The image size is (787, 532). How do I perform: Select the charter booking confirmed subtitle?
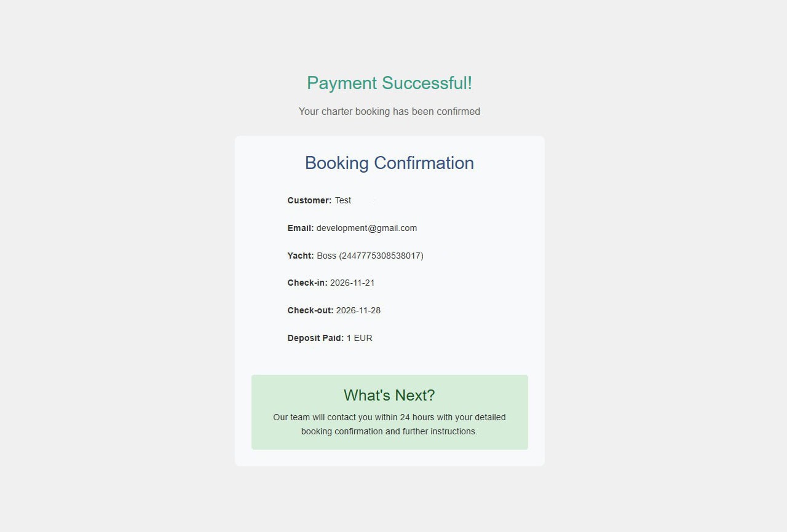[x=389, y=112]
